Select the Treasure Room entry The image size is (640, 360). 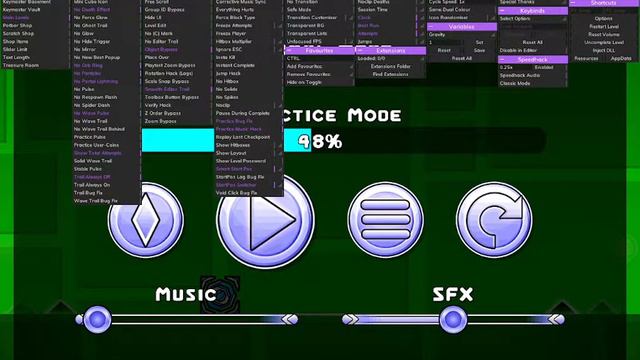click(35, 65)
